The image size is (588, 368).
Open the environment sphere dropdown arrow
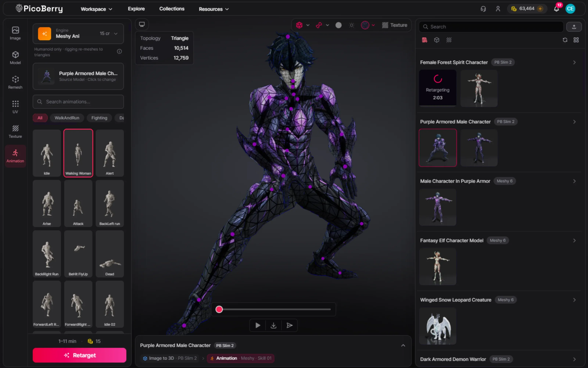[373, 25]
